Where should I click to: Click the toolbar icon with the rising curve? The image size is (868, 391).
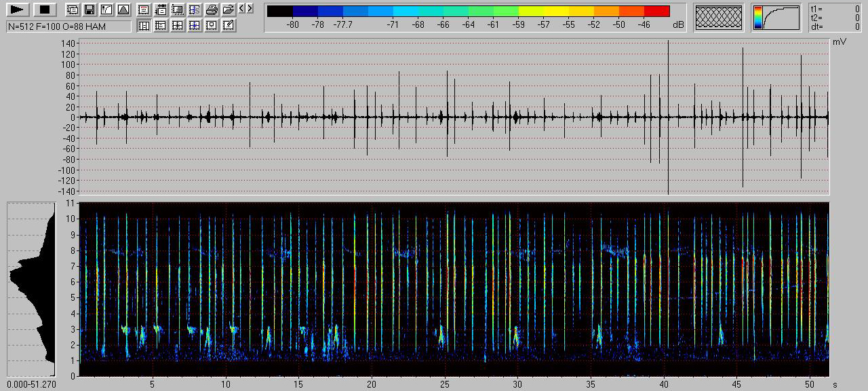click(x=106, y=10)
